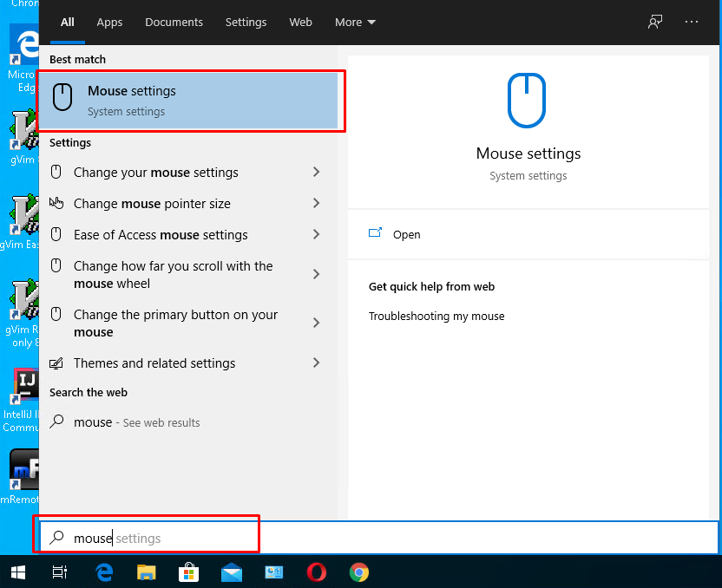722x588 pixels.
Task: Open Task View on the taskbar
Action: 59,572
